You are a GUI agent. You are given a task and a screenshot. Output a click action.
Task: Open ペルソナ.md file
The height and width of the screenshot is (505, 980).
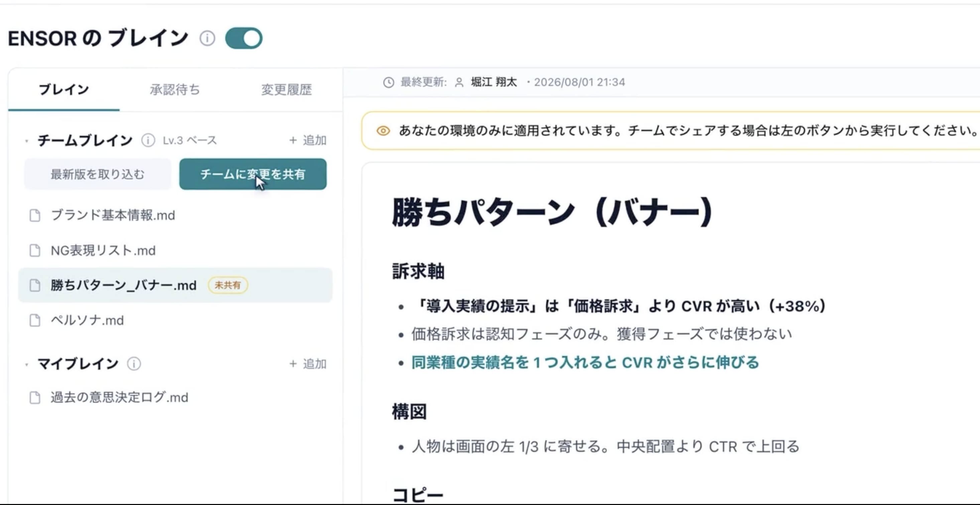coord(175,320)
